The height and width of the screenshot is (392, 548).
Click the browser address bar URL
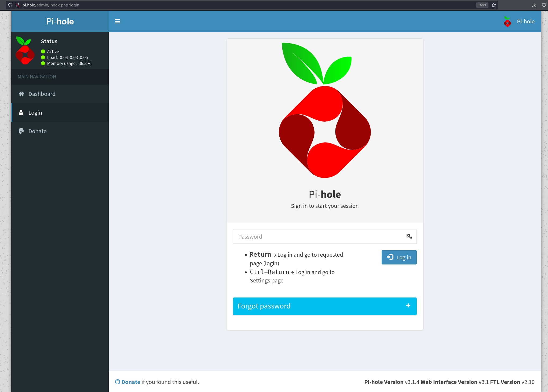(51, 5)
